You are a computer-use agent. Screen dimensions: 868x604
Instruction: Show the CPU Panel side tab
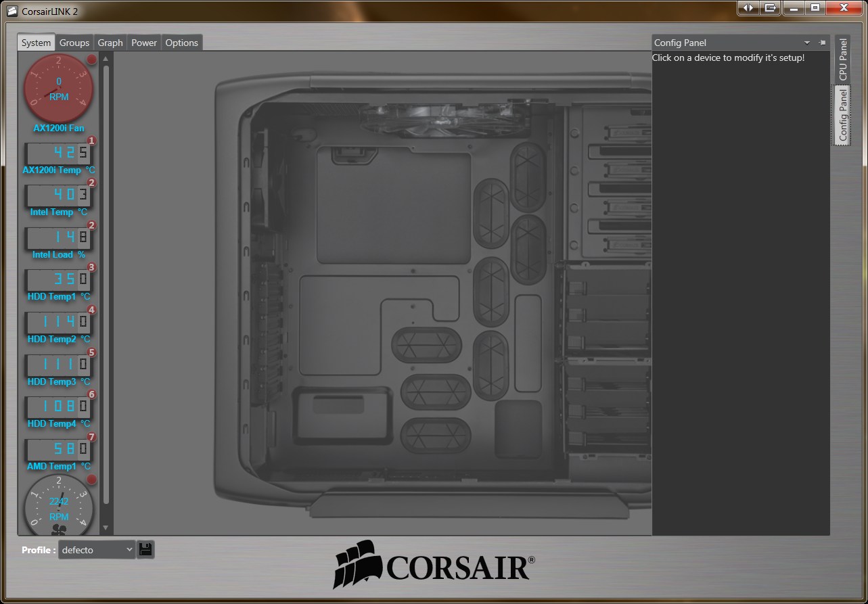point(842,60)
